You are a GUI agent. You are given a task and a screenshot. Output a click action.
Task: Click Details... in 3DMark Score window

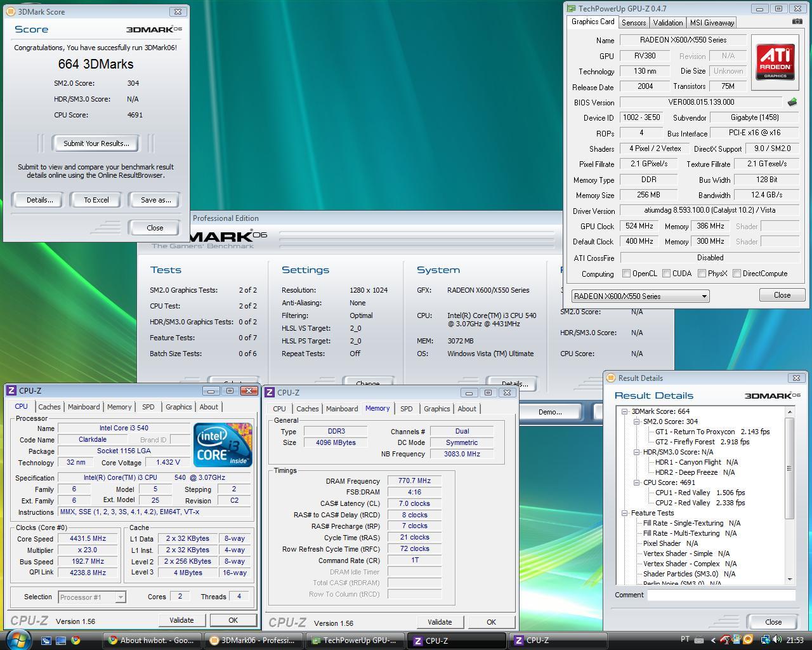[x=39, y=200]
